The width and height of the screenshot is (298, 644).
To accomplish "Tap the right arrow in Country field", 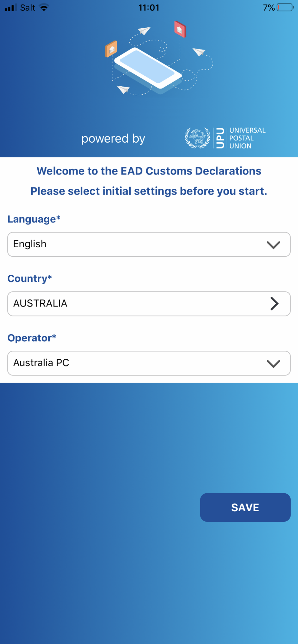I will point(274,304).
